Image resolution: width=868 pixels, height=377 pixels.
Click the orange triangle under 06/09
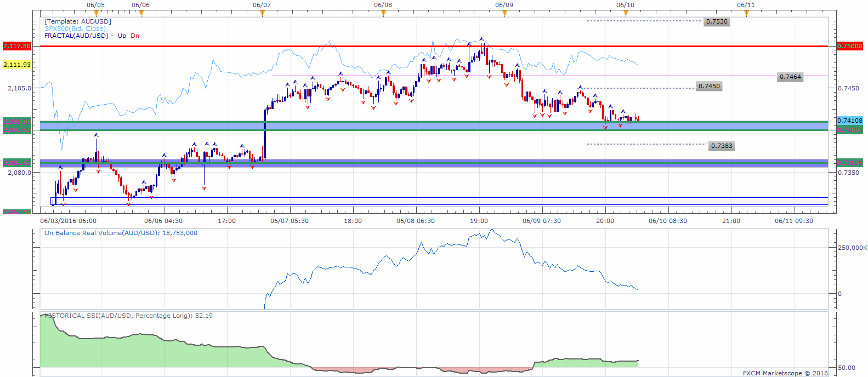504,13
